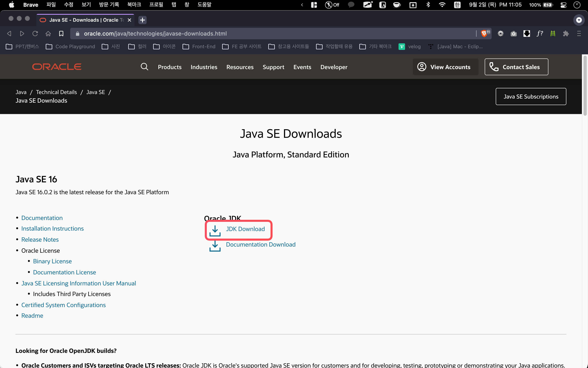Open FE 공부 사이트 bookmarks folder
Image resolution: width=588 pixels, height=368 pixels.
(242, 46)
